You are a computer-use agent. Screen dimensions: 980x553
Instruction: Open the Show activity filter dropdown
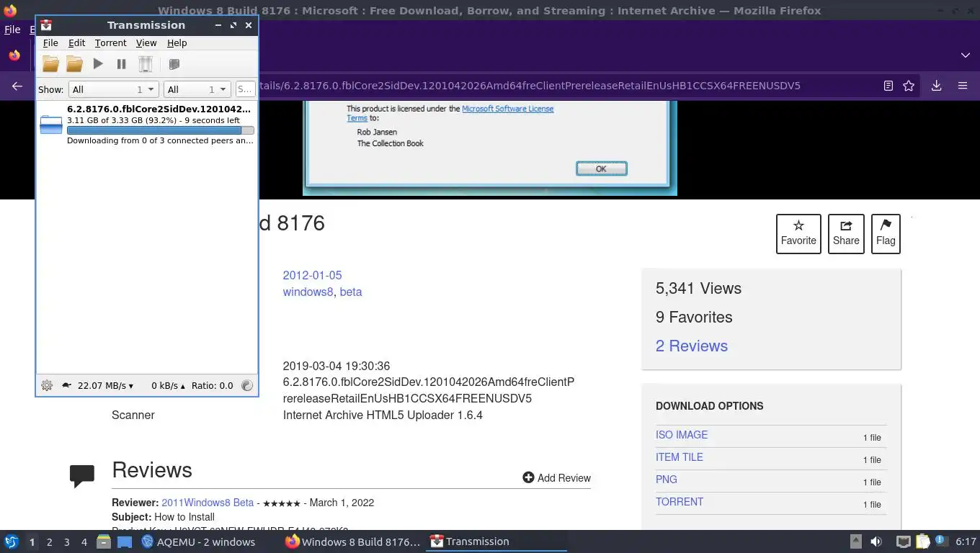(113, 89)
